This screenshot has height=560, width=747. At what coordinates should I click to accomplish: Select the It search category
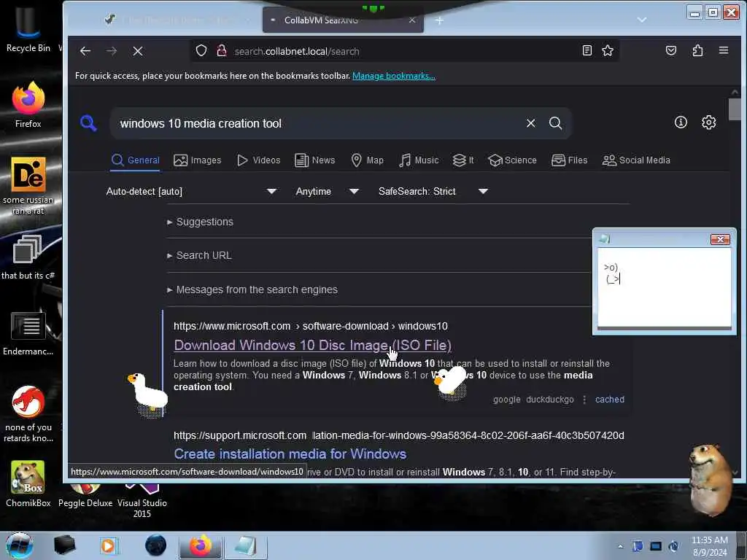click(x=463, y=160)
